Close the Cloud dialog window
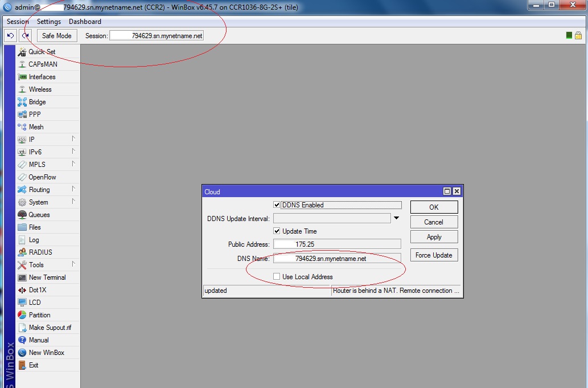This screenshot has height=388, width=588. click(457, 191)
